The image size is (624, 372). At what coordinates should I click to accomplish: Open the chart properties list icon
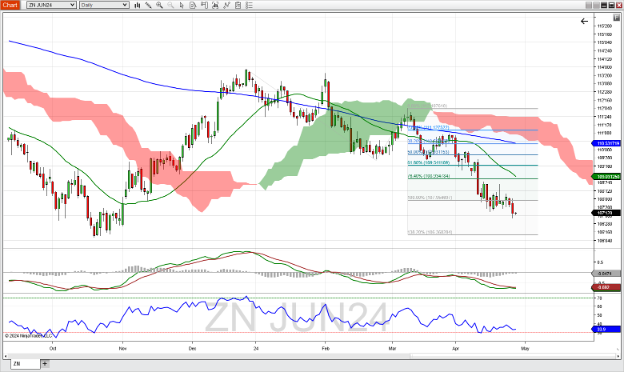[249, 5]
